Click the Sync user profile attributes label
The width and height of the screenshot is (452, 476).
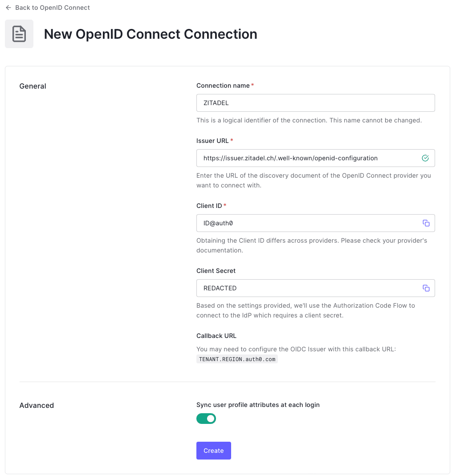pyautogui.click(x=258, y=405)
